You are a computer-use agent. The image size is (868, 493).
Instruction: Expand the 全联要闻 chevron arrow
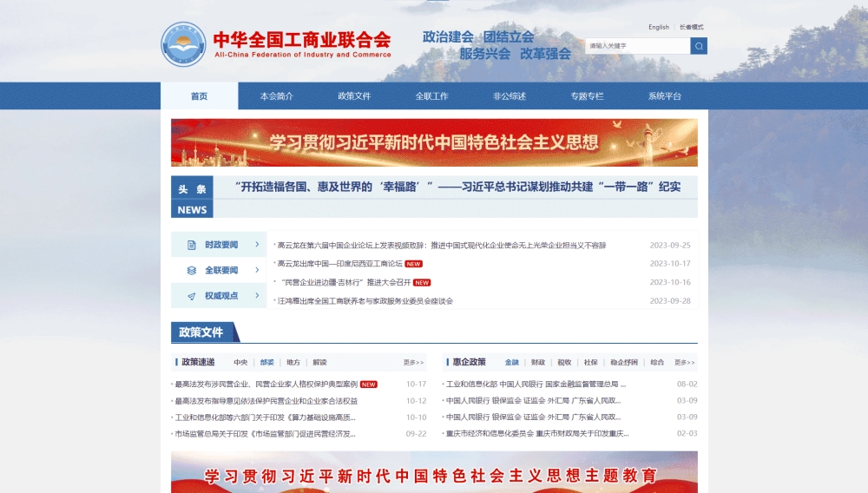[257, 270]
